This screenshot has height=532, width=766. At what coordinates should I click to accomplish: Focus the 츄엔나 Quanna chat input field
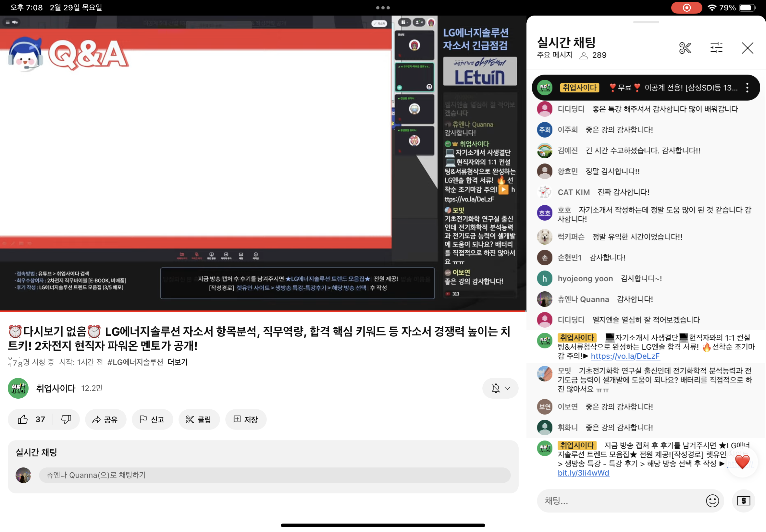pyautogui.click(x=275, y=475)
